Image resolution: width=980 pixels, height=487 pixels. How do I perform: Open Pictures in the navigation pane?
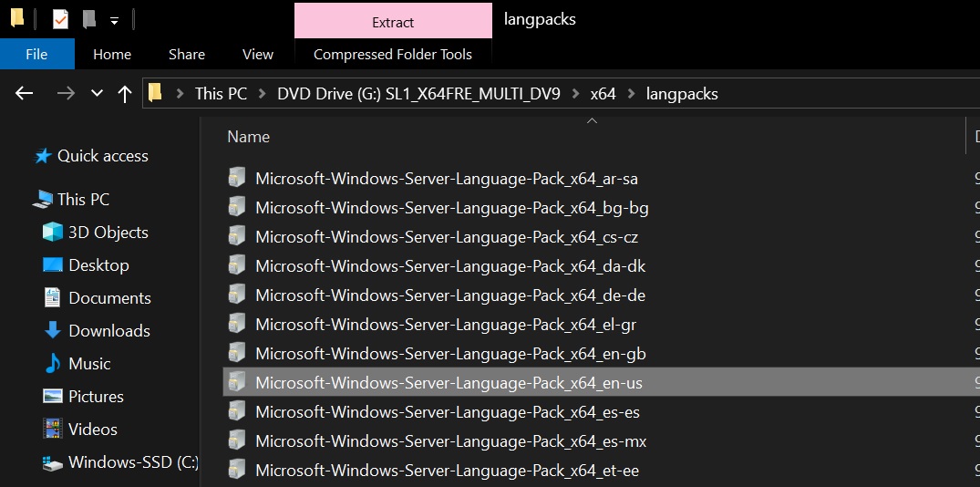click(x=97, y=397)
